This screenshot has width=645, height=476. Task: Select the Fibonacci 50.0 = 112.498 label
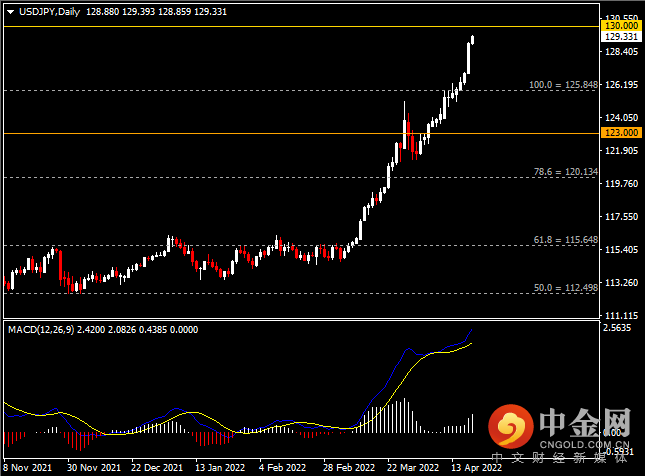coord(566,288)
